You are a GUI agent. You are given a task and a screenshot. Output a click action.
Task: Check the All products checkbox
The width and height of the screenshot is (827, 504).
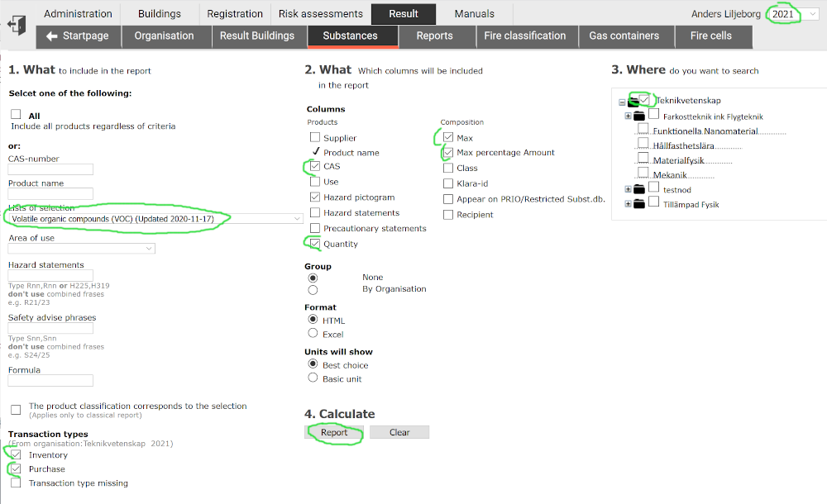click(16, 114)
